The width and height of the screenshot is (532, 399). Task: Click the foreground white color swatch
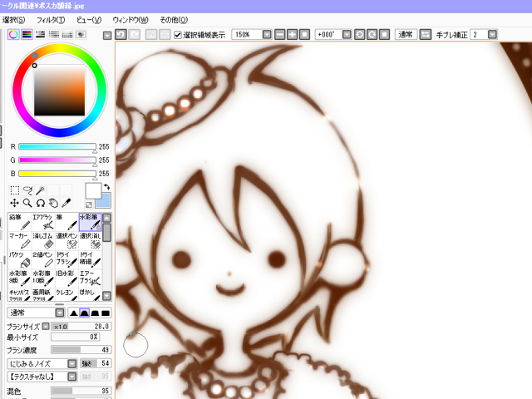pos(93,191)
